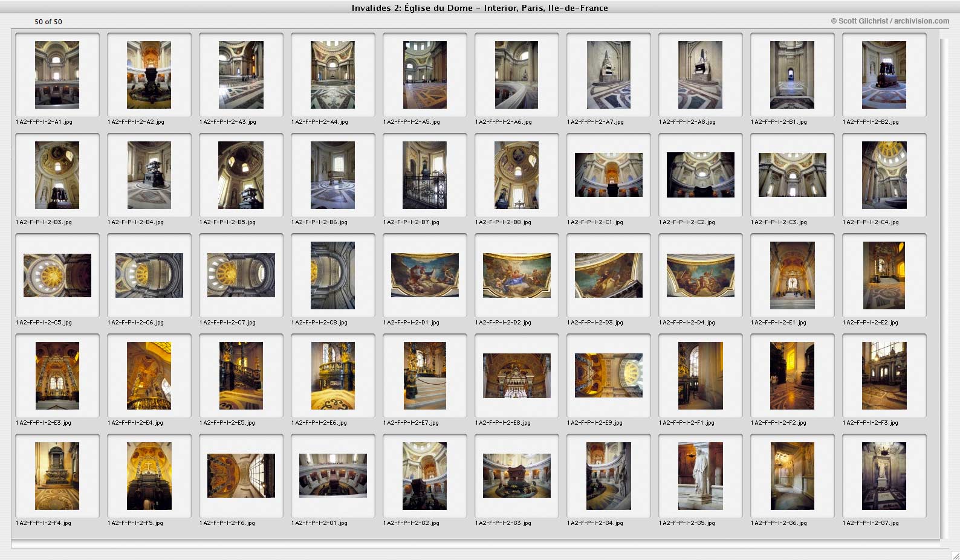
Task: Click thumbnail 1A2-F-P-I-2-E5.jpg
Action: pyautogui.click(x=241, y=376)
